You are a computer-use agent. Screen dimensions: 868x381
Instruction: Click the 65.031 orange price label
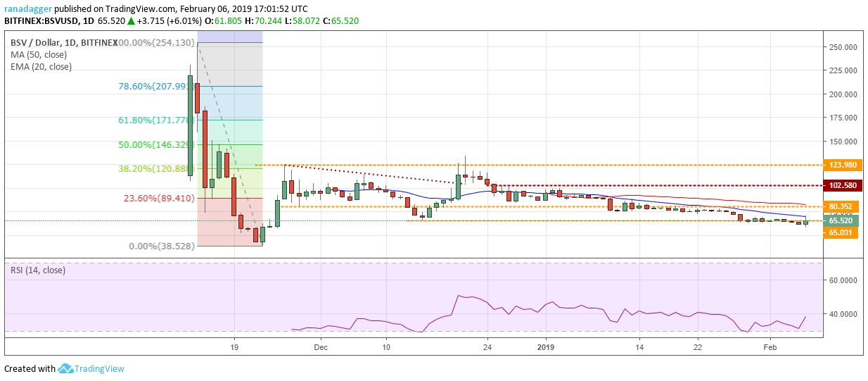coord(840,232)
